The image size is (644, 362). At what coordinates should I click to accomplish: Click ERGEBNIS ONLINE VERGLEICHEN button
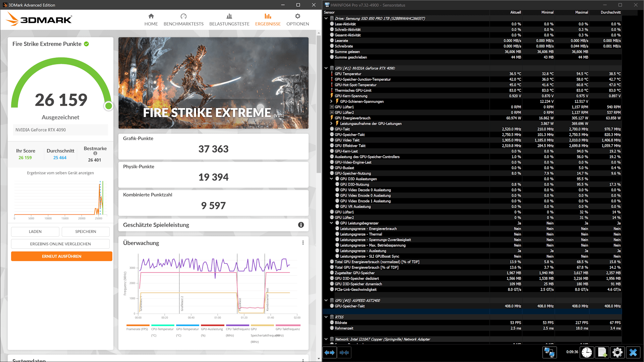click(60, 244)
